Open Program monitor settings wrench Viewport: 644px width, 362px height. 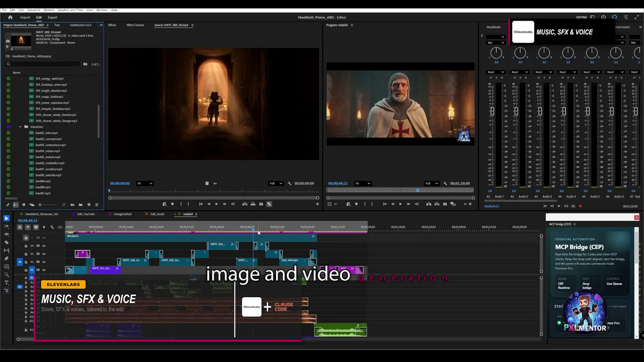tap(445, 184)
